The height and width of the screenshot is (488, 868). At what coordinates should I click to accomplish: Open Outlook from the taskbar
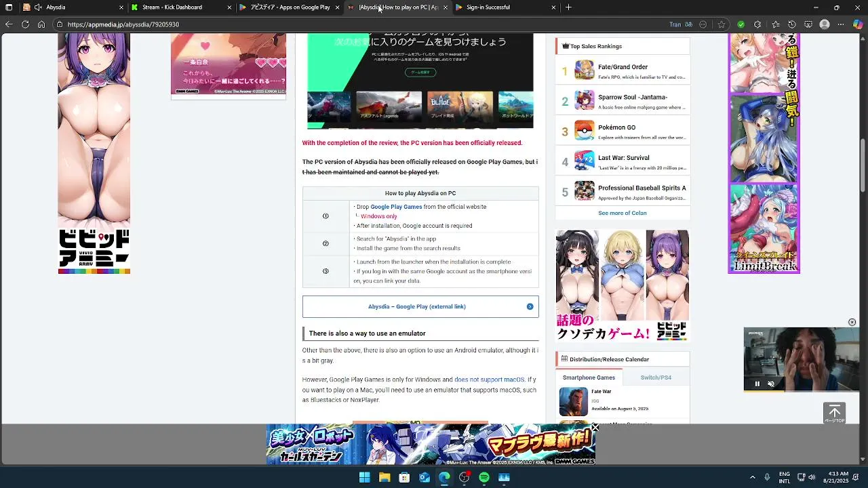coord(425,477)
